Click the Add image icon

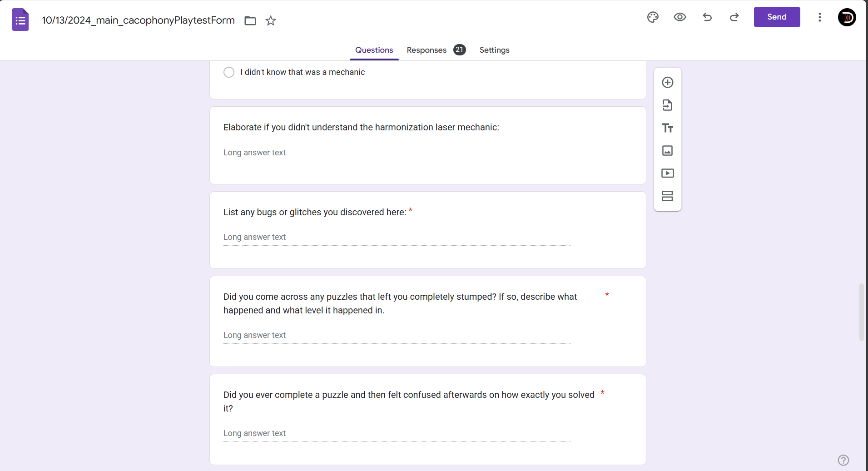coord(667,151)
